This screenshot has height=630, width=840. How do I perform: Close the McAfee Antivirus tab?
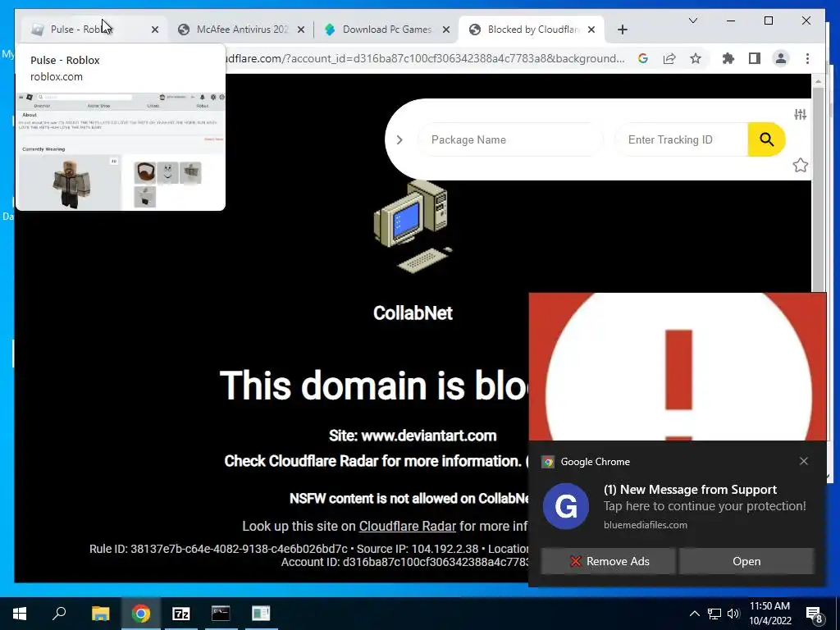coord(301,30)
